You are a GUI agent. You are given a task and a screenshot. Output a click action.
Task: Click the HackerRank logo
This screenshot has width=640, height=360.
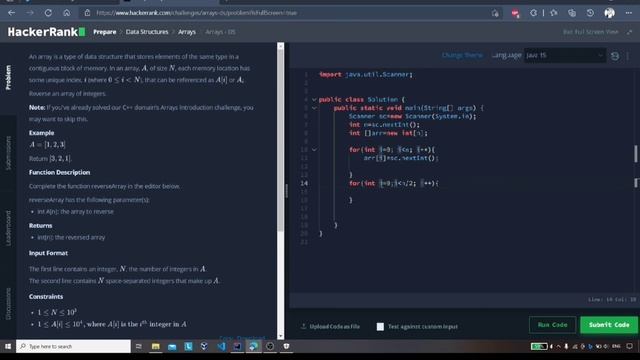46,32
